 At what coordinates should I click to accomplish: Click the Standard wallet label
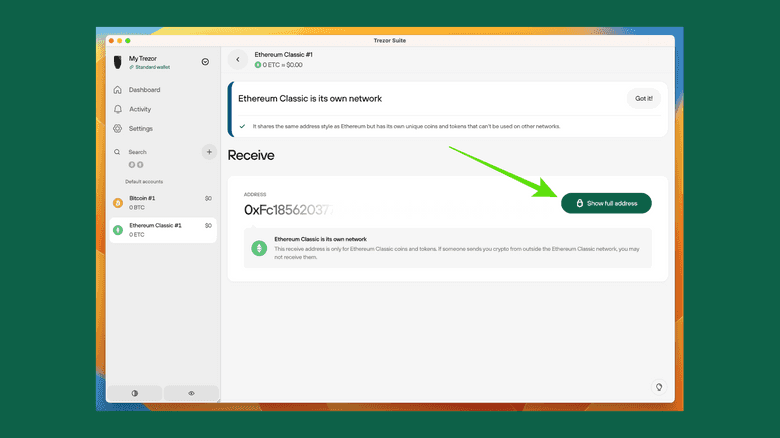[150, 67]
